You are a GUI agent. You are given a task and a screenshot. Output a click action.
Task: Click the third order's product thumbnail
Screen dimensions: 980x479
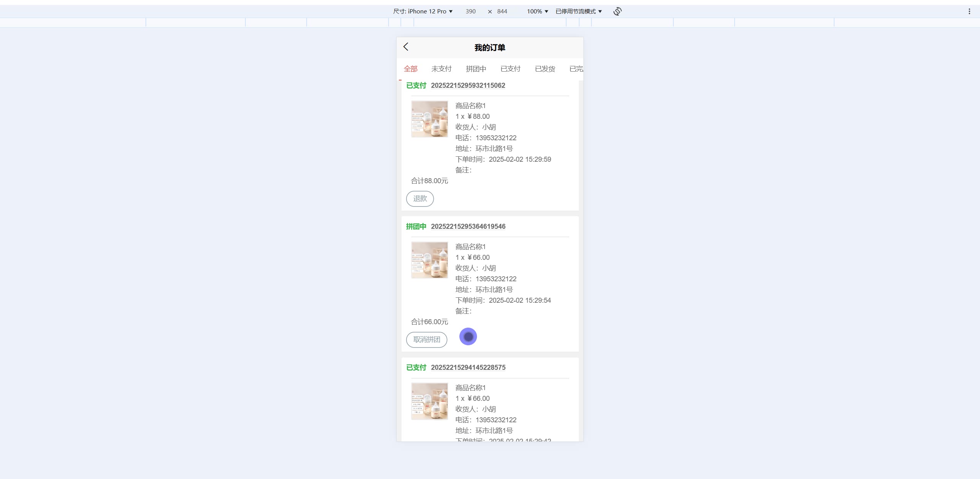(430, 401)
